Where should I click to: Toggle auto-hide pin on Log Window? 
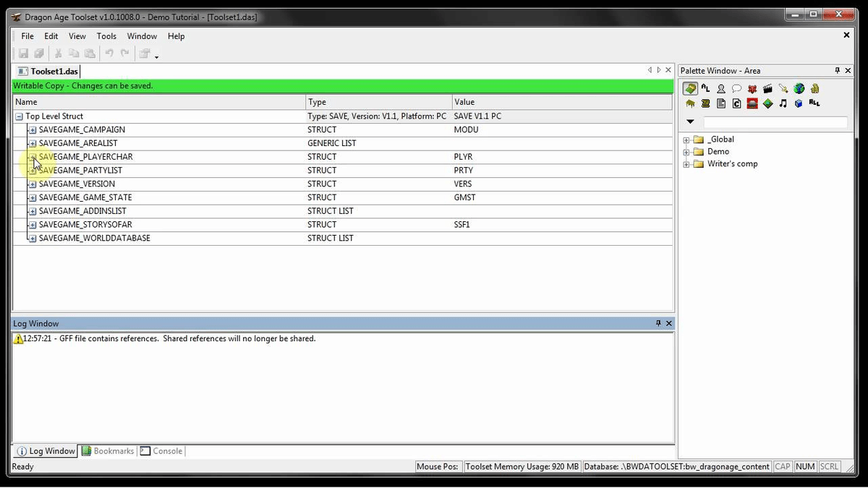658,323
